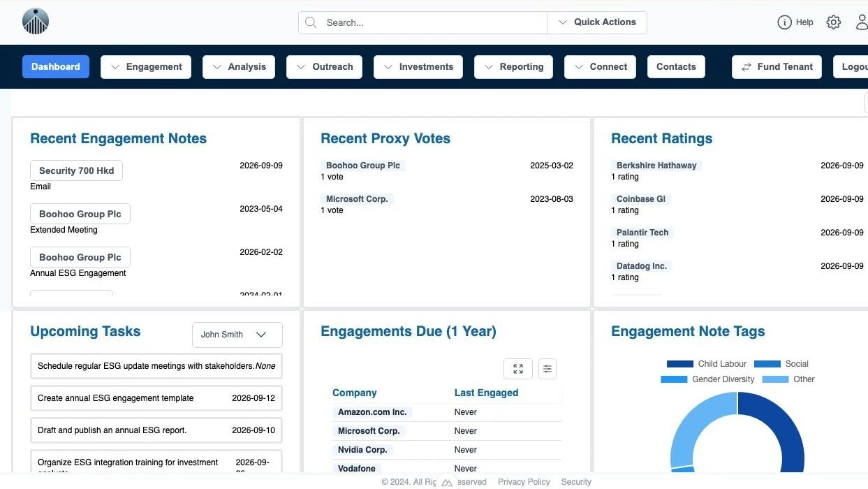Sort by the Last Engaged column header
868x489 pixels.
click(487, 393)
